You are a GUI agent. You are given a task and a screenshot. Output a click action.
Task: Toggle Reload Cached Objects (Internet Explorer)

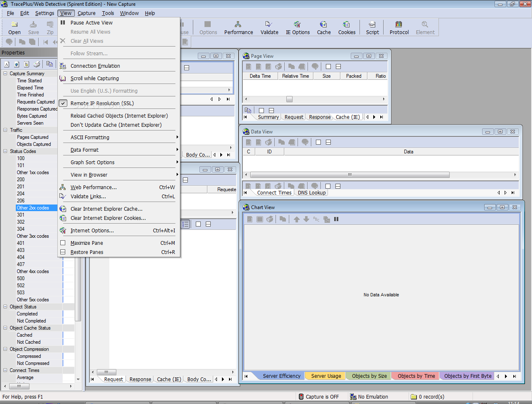click(x=119, y=116)
